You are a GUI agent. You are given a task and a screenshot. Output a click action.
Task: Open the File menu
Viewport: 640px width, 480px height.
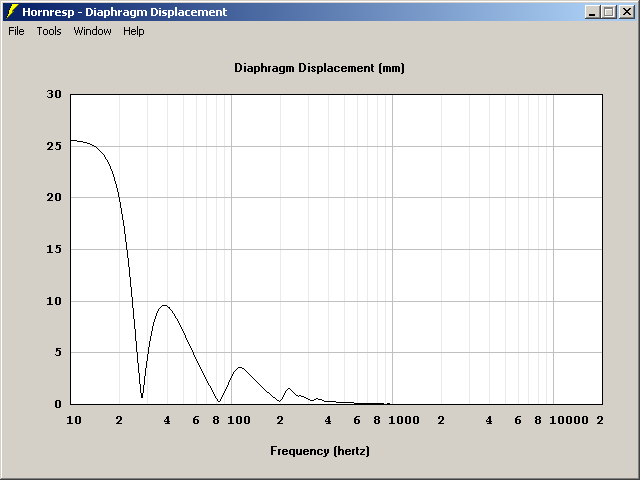point(16,31)
